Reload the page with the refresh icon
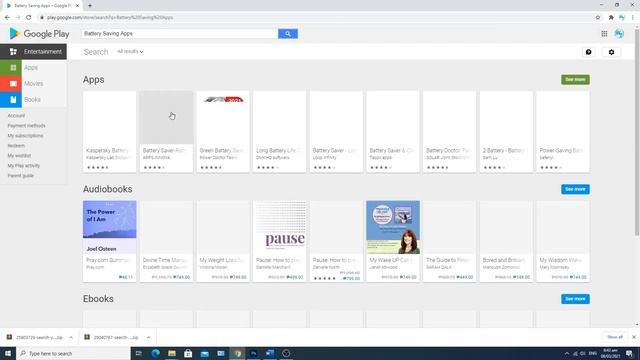The image size is (640, 360). [29, 18]
